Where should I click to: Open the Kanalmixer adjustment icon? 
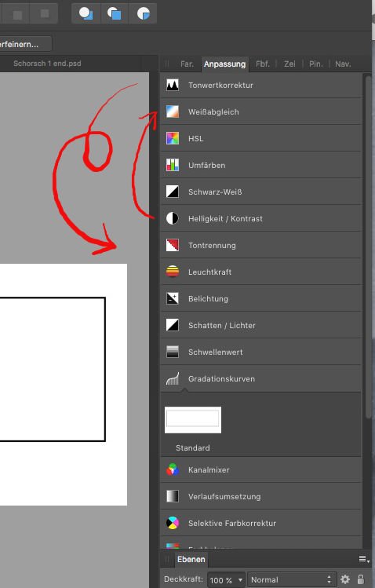tap(173, 469)
